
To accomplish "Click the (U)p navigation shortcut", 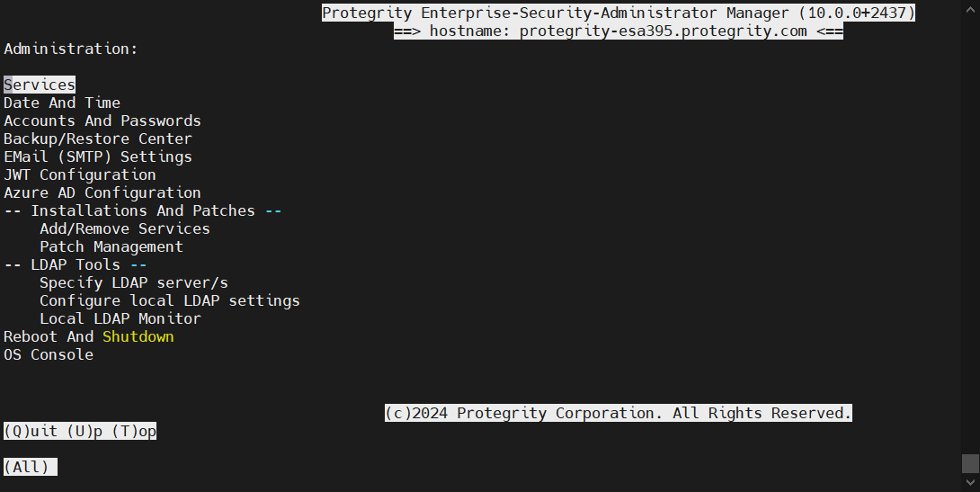I will [x=85, y=432].
